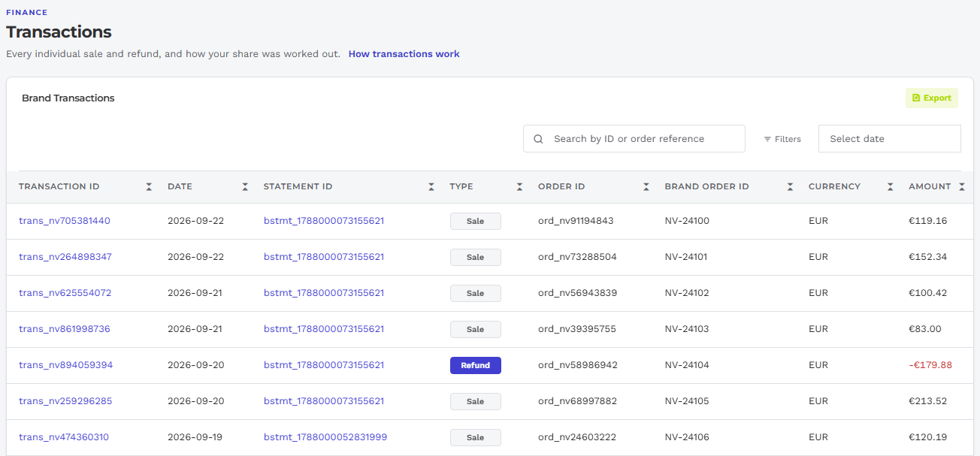Open statement link in NV-24103 row
Image resolution: width=980 pixels, height=456 pixels.
324,329
